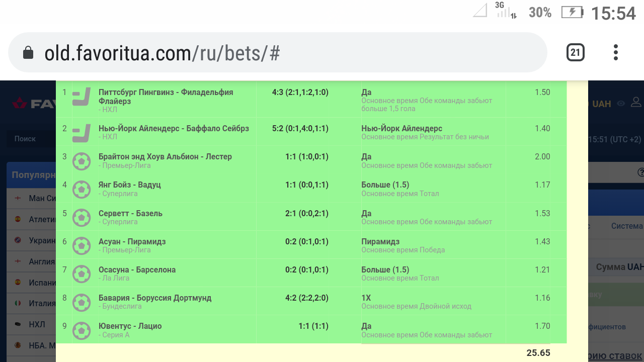Click the score 4:3 (2:1,1:2,1:0)
The image size is (644, 362).
[x=300, y=92]
